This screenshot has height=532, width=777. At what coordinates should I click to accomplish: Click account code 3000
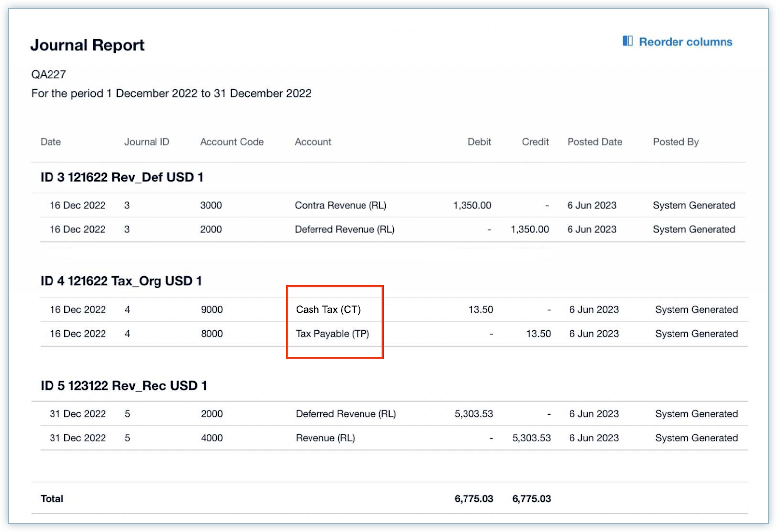tap(211, 205)
